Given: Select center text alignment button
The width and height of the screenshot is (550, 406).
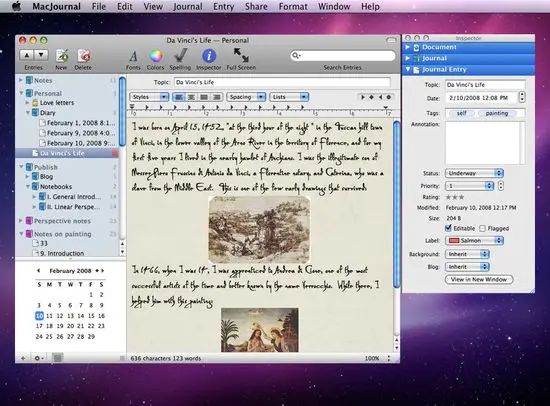Looking at the screenshot, I should pos(191,97).
